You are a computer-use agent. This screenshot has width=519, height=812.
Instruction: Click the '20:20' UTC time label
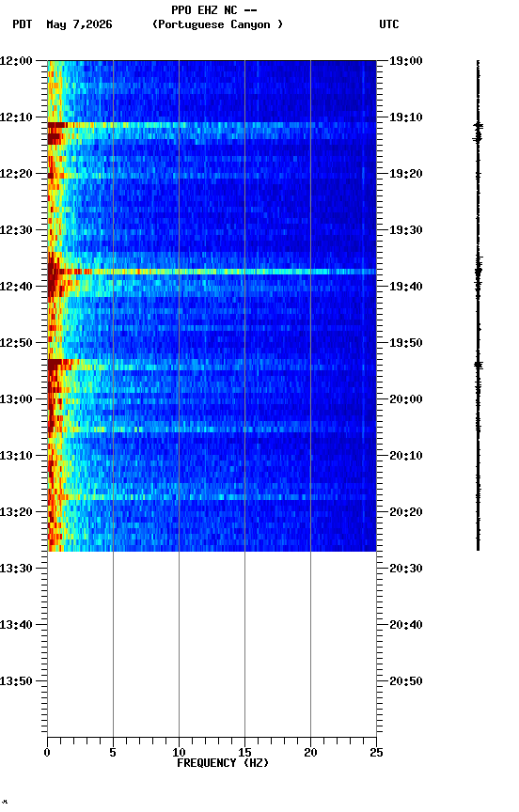coord(406,512)
